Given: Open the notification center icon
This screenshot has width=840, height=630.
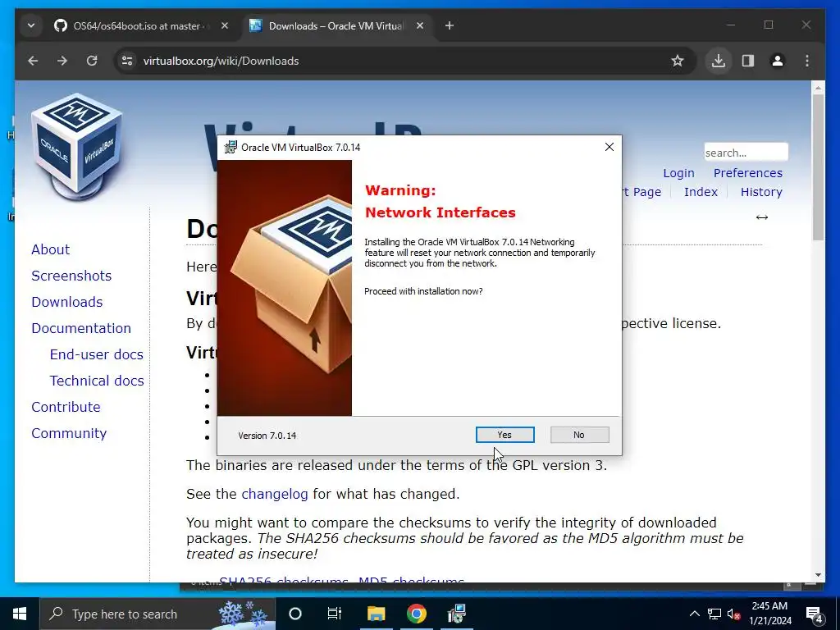Looking at the screenshot, I should click(815, 614).
